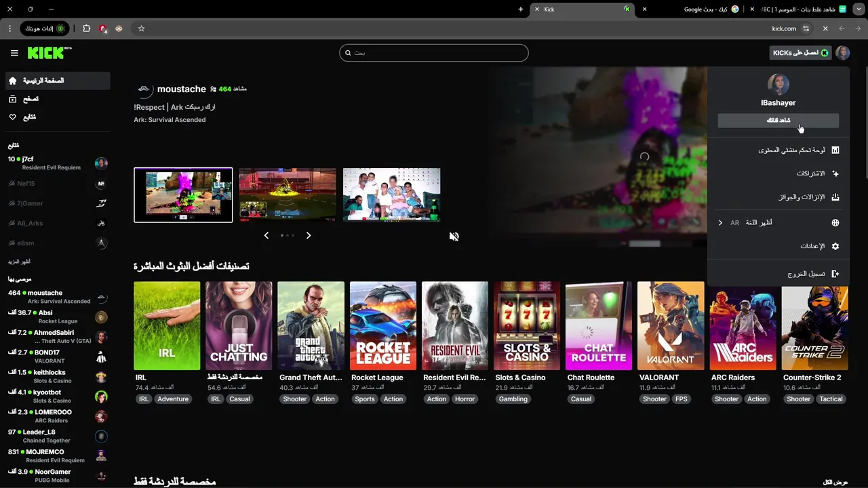Image resolution: width=868 pixels, height=488 pixels.
Task: Open Leader_L8 channel in sidebar
Action: (58, 436)
